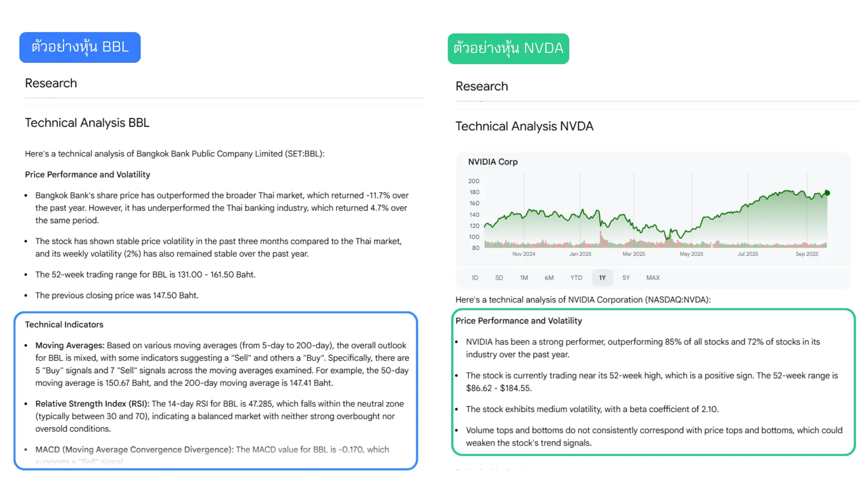The height and width of the screenshot is (488, 868).
Task: Click the Technical Indicators heading
Action: (x=64, y=324)
